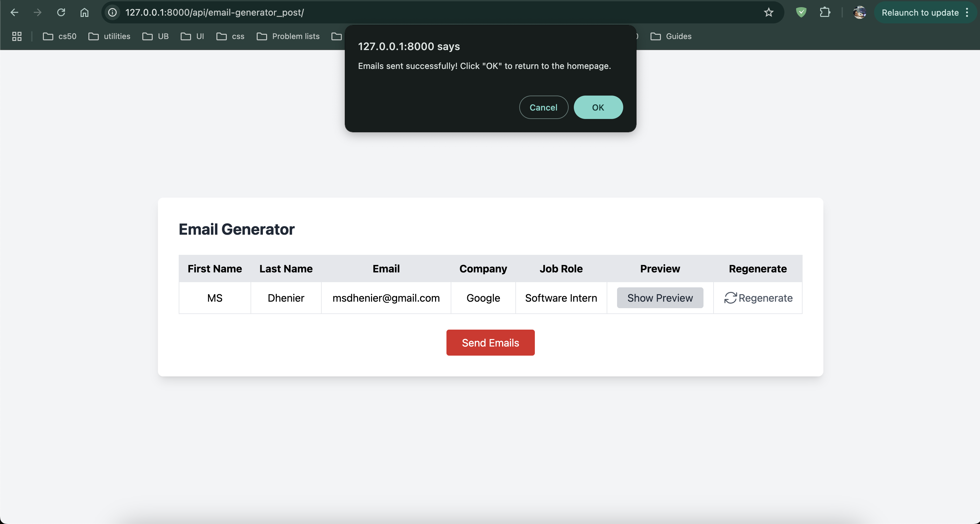Open the apps grid shortcut
This screenshot has width=980, height=524.
17,36
